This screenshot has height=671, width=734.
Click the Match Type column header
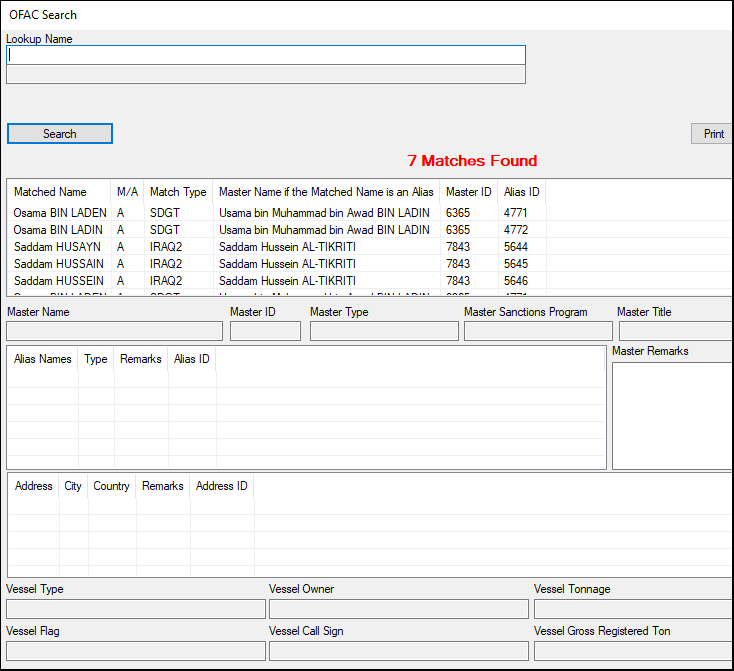[178, 192]
